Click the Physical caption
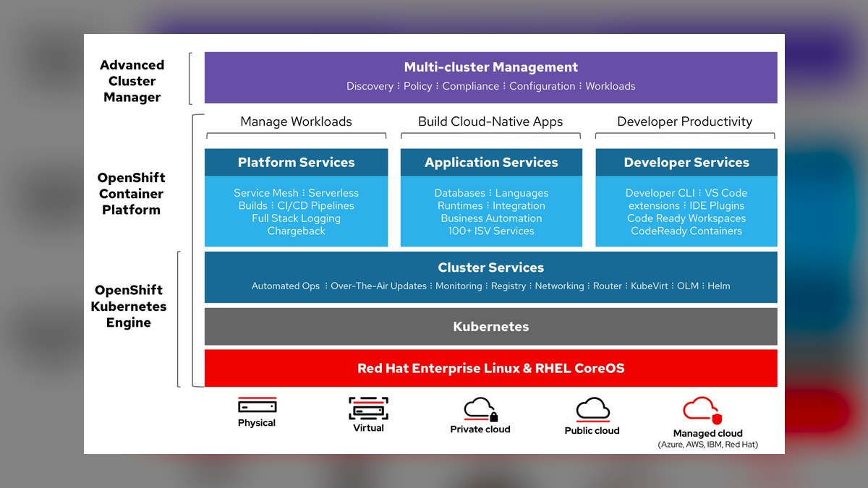Screen dimensions: 868x488 [x=257, y=423]
